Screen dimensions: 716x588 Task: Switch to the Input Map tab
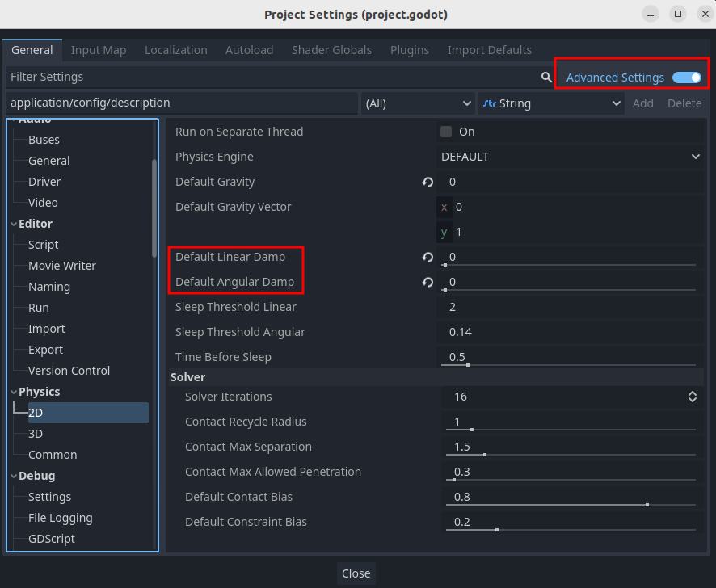tap(99, 50)
